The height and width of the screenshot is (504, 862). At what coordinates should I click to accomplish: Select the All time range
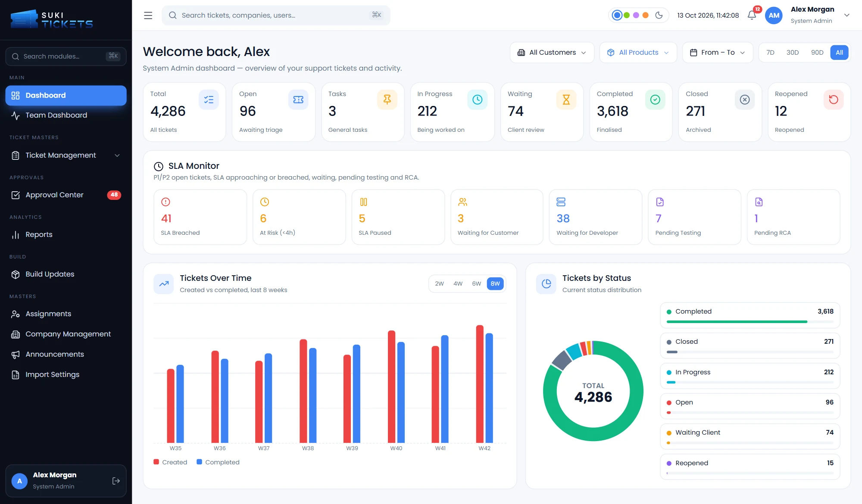(x=839, y=53)
